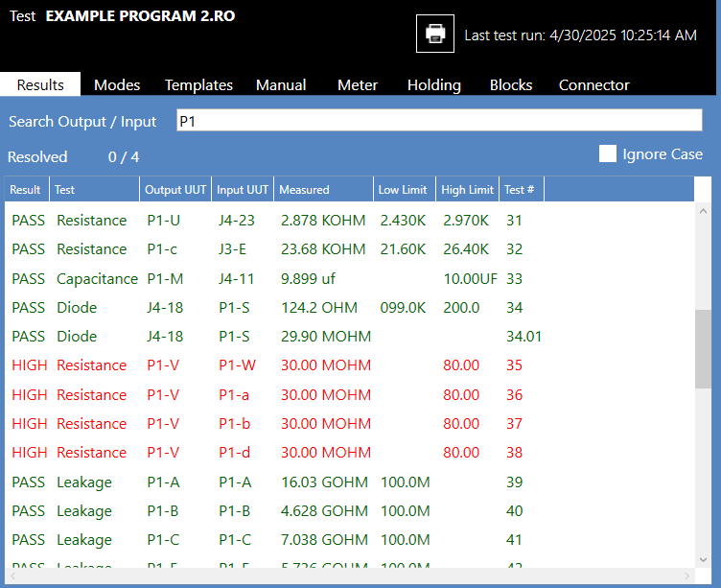The image size is (721, 588).
Task: Select the PASS result for test 31
Action: click(x=29, y=221)
